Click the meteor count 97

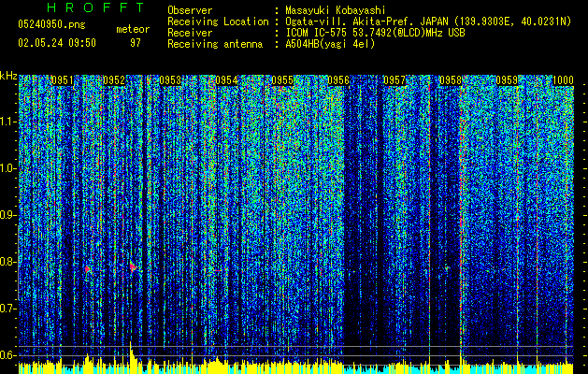(135, 43)
